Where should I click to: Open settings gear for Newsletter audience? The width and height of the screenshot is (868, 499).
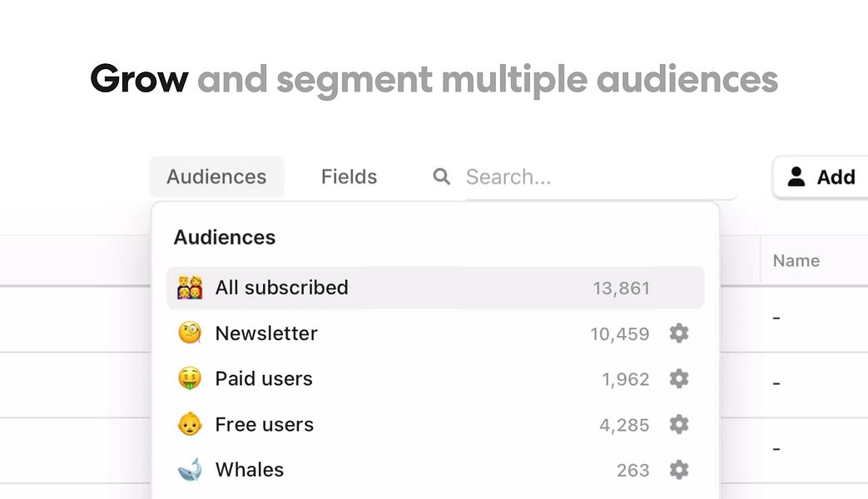(679, 333)
